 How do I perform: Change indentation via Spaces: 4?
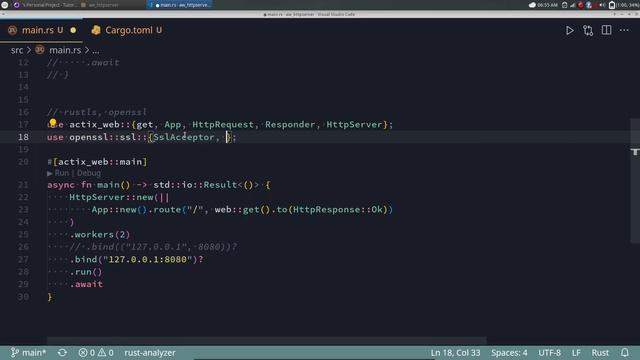pyautogui.click(x=509, y=353)
